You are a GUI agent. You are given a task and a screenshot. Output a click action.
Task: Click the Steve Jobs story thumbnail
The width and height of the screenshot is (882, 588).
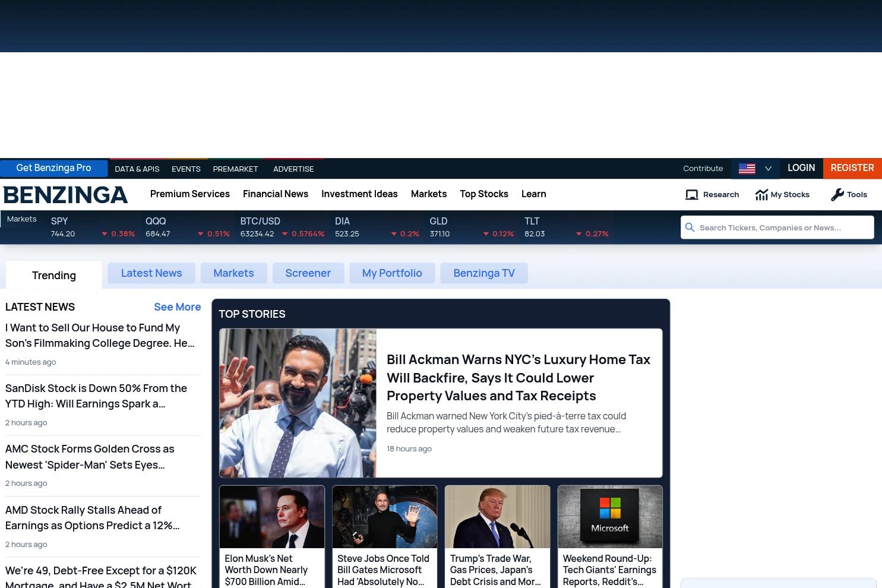(x=385, y=517)
